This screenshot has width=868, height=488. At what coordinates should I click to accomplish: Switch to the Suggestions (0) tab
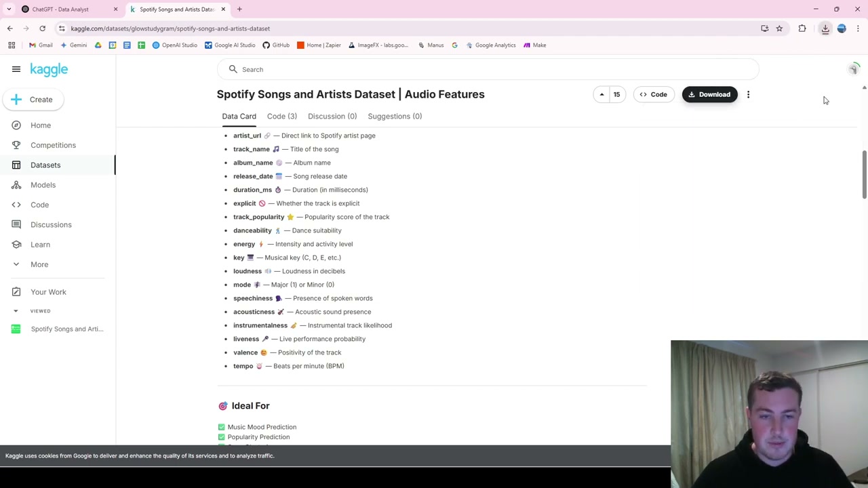[395, 117]
